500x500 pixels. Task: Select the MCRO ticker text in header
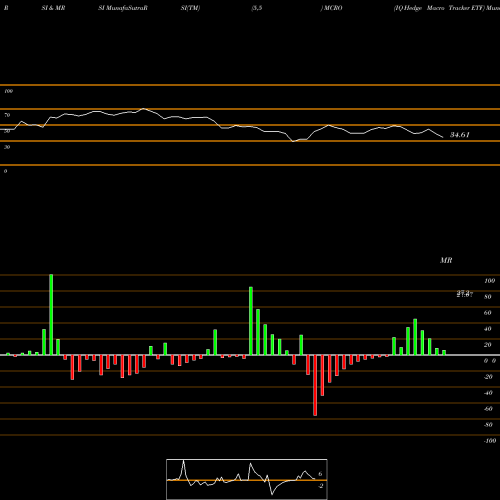tap(332, 8)
